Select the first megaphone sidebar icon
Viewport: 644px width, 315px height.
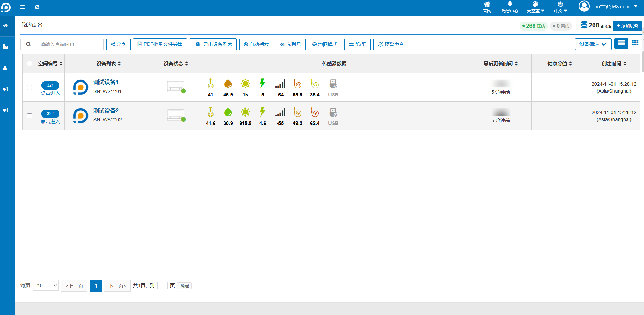tap(6, 89)
